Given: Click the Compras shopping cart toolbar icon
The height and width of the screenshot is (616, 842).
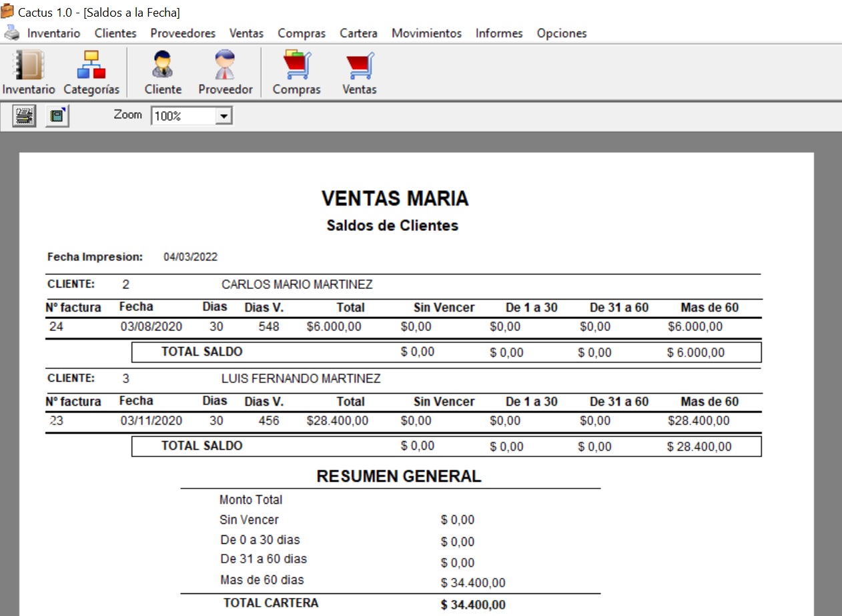Looking at the screenshot, I should [296, 66].
